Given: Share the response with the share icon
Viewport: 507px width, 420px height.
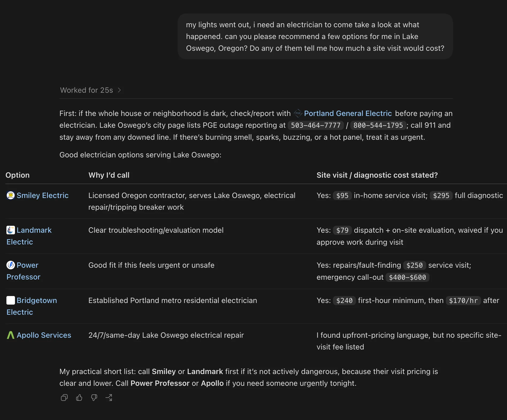Looking at the screenshot, I should point(109,398).
